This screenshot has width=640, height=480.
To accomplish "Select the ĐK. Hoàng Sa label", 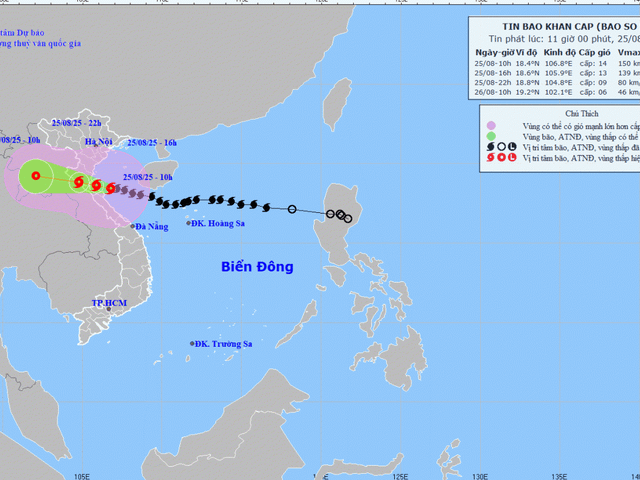I will pos(217,223).
